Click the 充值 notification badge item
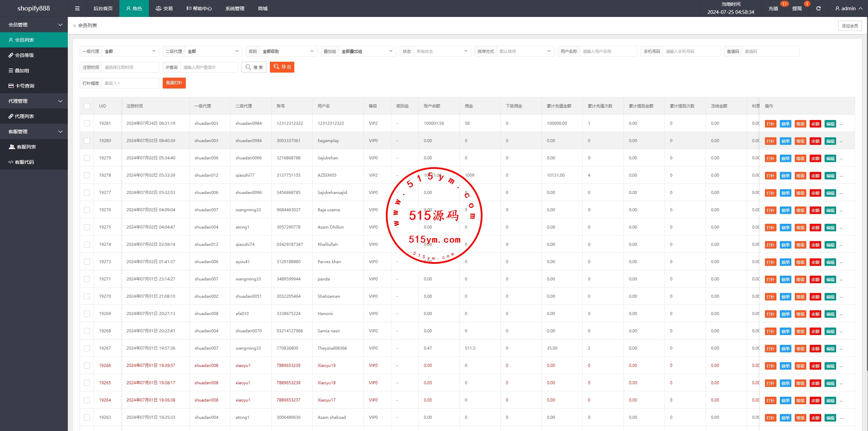The width and height of the screenshot is (868, 431). pyautogui.click(x=773, y=8)
